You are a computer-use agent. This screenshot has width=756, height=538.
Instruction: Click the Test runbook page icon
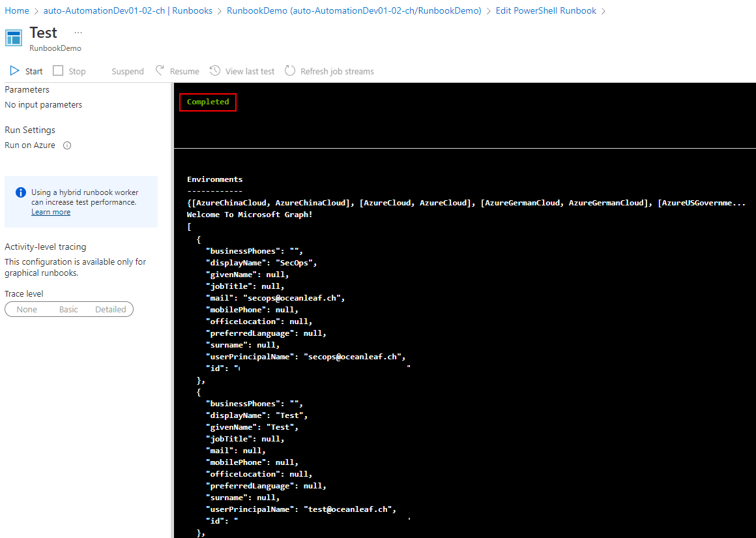pos(14,38)
